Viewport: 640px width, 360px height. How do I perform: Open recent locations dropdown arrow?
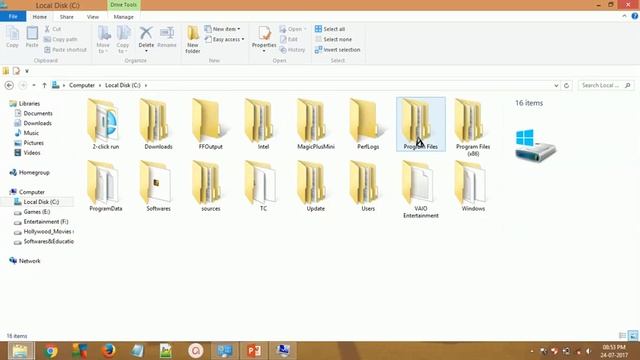pos(33,85)
